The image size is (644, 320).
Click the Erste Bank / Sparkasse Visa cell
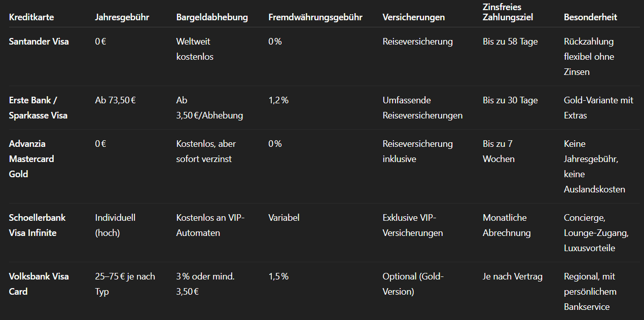click(x=38, y=108)
